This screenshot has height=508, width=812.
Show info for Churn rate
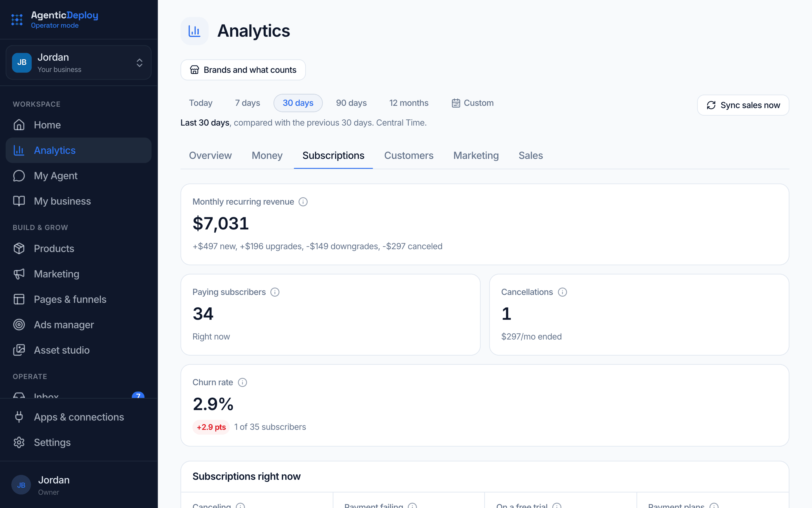(242, 383)
